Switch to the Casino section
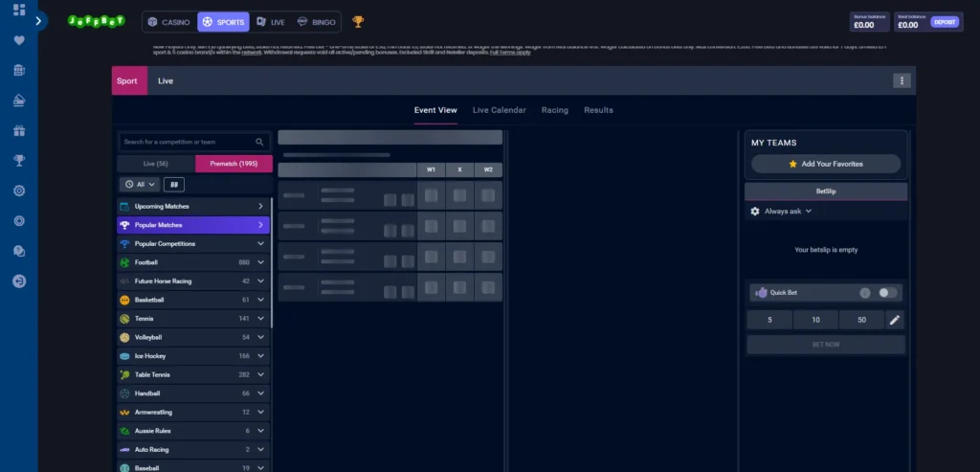The height and width of the screenshot is (472, 980). (x=168, y=22)
